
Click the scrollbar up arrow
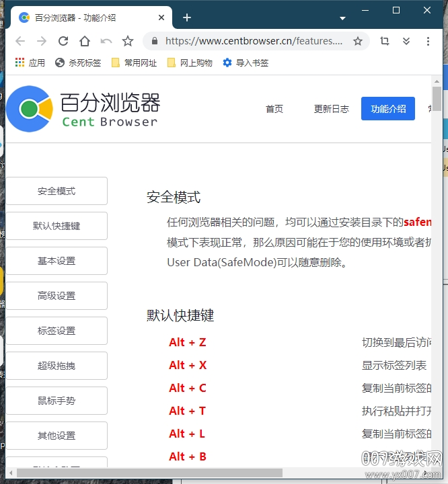(437, 81)
